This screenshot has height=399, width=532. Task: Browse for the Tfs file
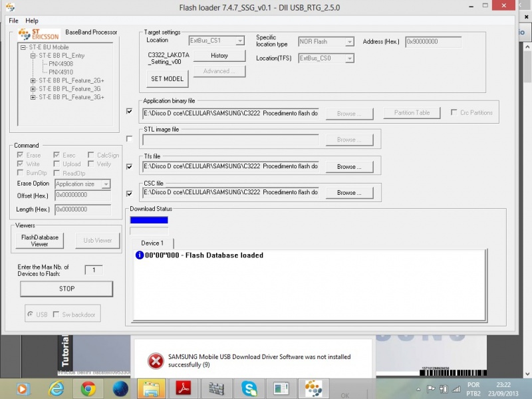pyautogui.click(x=350, y=167)
